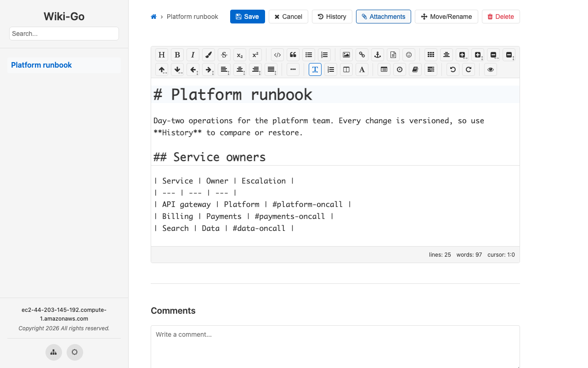Toggle the preview eye icon
This screenshot has height=368, width=588.
pos(491,69)
